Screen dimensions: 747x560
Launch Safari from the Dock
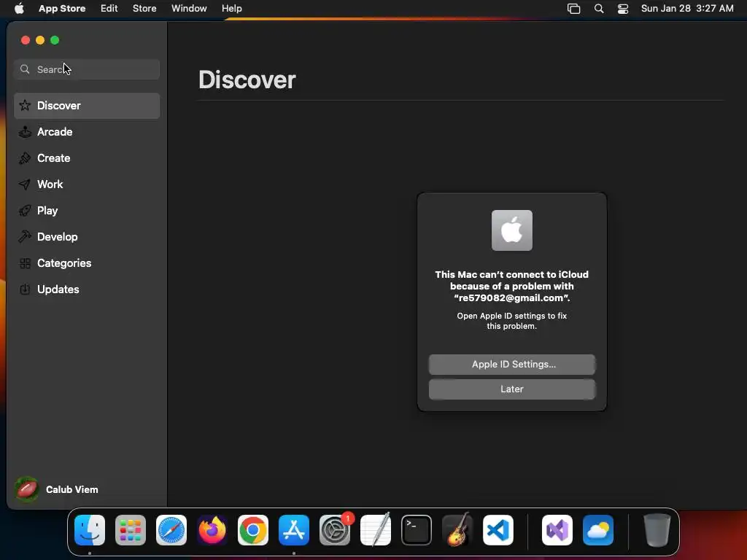(x=171, y=530)
